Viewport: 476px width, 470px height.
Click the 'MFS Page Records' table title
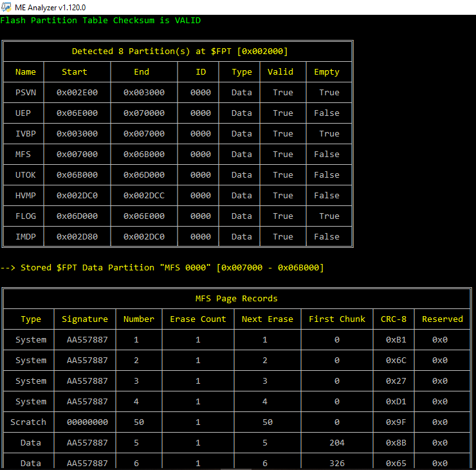(237, 299)
